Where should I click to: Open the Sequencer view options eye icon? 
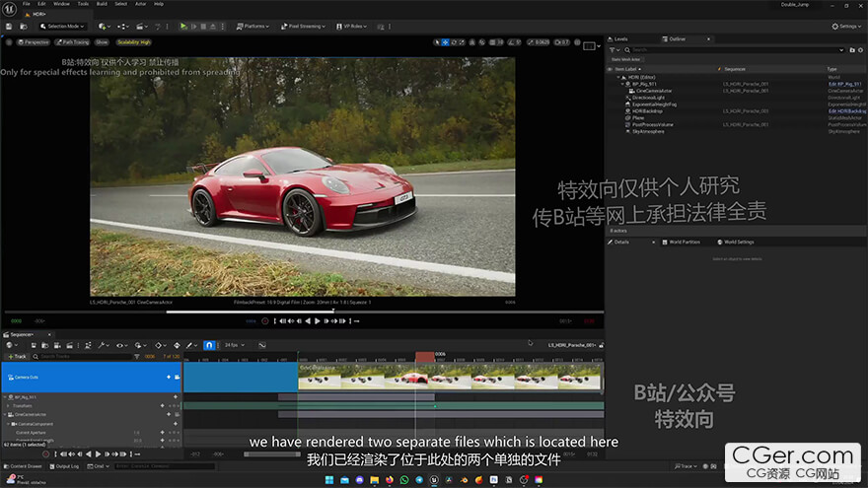[x=121, y=345]
